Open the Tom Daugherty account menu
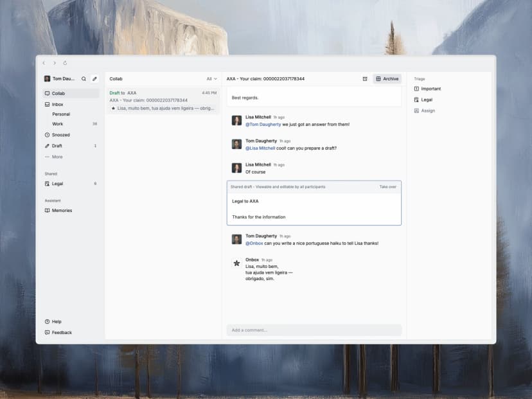532x399 pixels. pyautogui.click(x=61, y=78)
